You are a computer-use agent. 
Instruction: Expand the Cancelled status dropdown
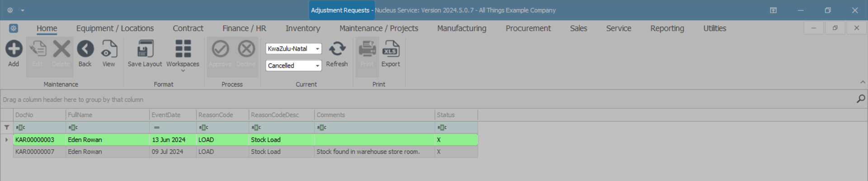point(317,66)
